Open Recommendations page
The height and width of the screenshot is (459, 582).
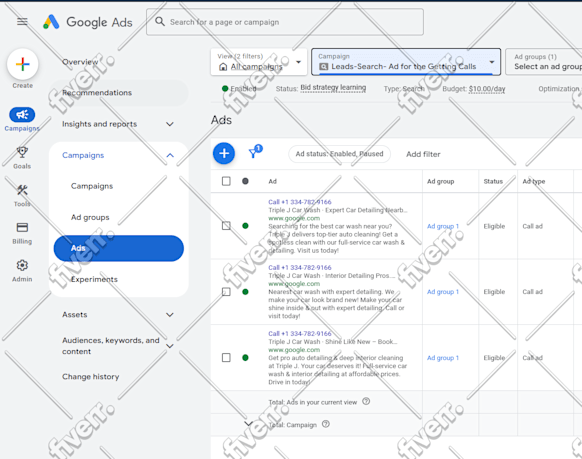[x=119, y=93]
